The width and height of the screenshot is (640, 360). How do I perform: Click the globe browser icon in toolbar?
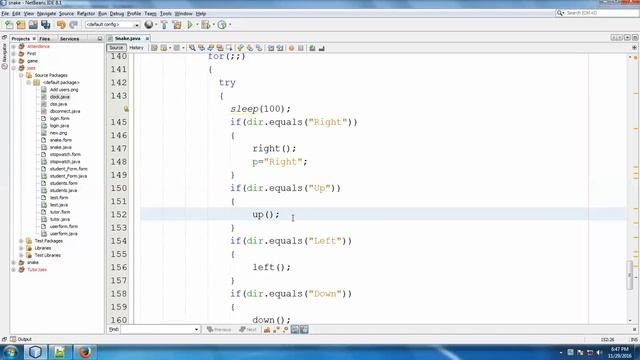coord(149,25)
